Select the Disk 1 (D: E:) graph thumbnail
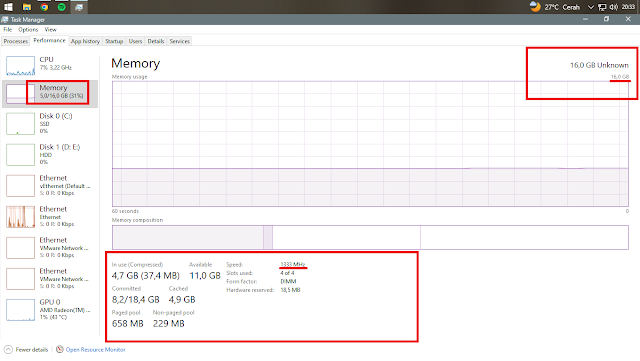640x361 pixels. coord(20,155)
